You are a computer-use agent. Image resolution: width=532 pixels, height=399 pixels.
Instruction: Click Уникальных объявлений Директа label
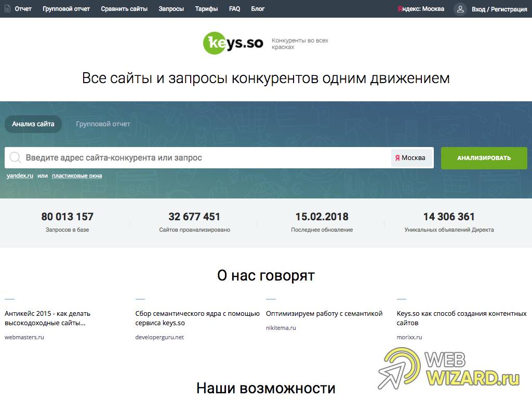tap(449, 230)
